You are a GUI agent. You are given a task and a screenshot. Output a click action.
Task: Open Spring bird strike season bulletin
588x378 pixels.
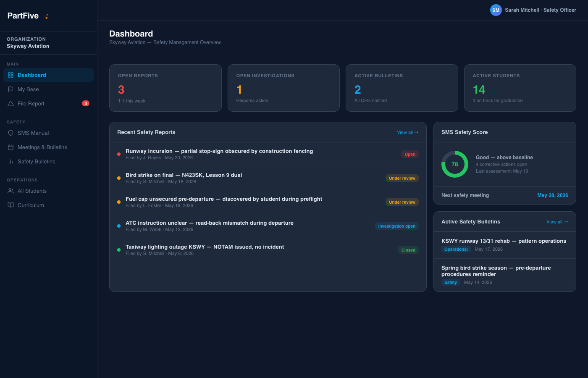(505, 275)
